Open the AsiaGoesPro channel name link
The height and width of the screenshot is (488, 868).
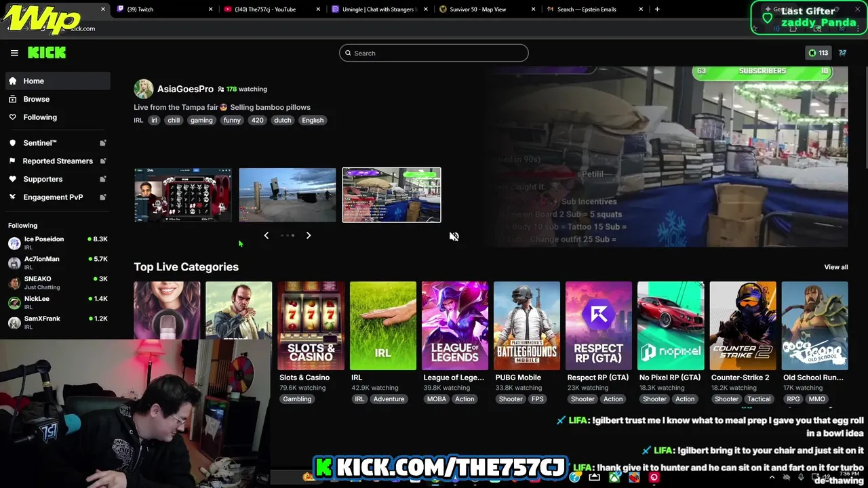[185, 89]
